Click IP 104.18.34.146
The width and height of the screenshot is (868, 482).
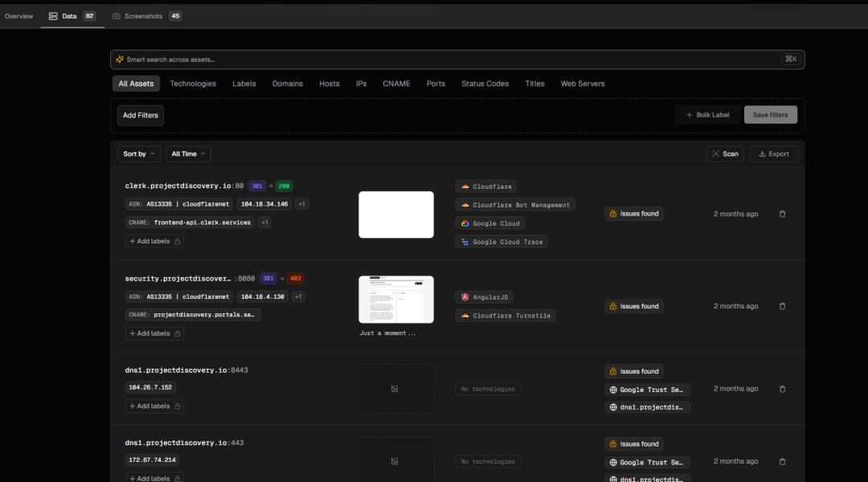(x=264, y=204)
